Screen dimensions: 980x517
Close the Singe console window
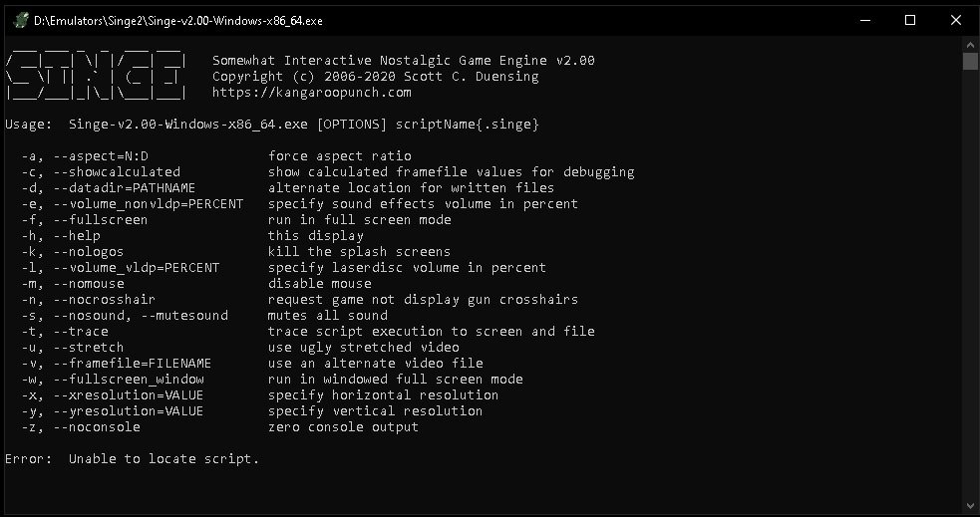pyautogui.click(x=956, y=21)
